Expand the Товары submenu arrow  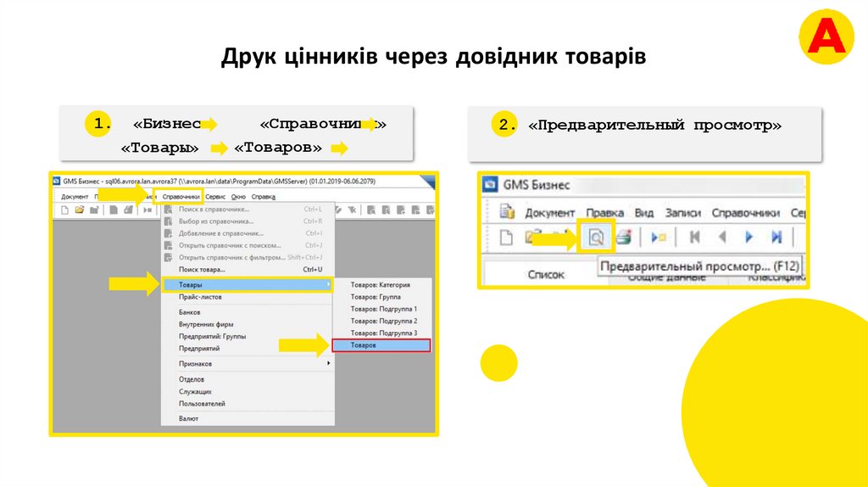pyautogui.click(x=328, y=284)
